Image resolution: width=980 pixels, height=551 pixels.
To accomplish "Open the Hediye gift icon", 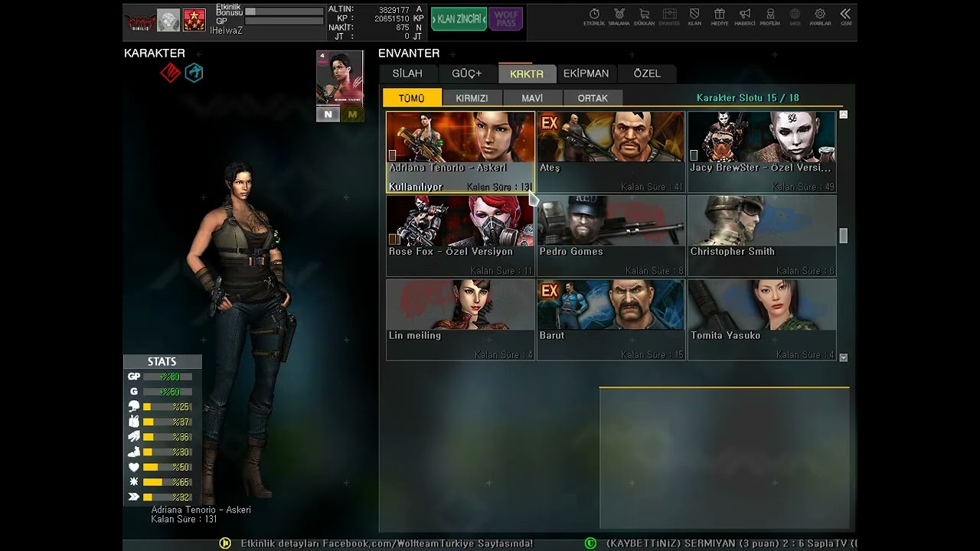I will (x=720, y=17).
